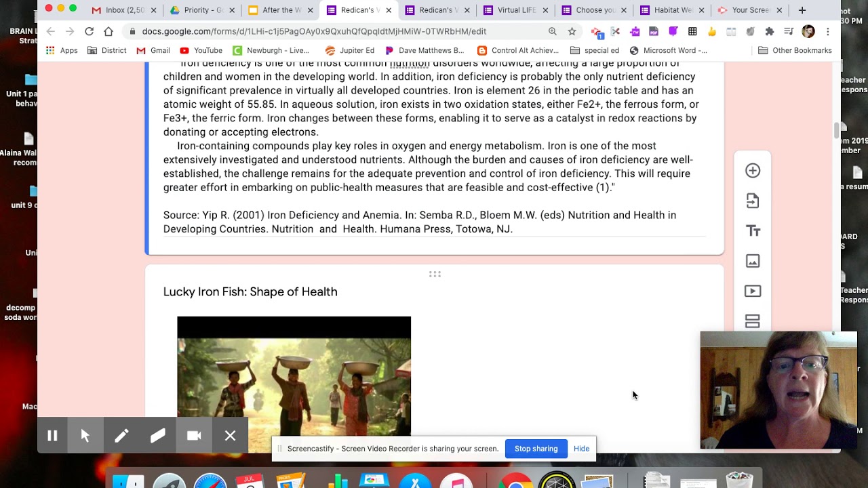Viewport: 868px width, 488px height.
Task: Click the webcam preview overlay
Action: click(x=778, y=390)
